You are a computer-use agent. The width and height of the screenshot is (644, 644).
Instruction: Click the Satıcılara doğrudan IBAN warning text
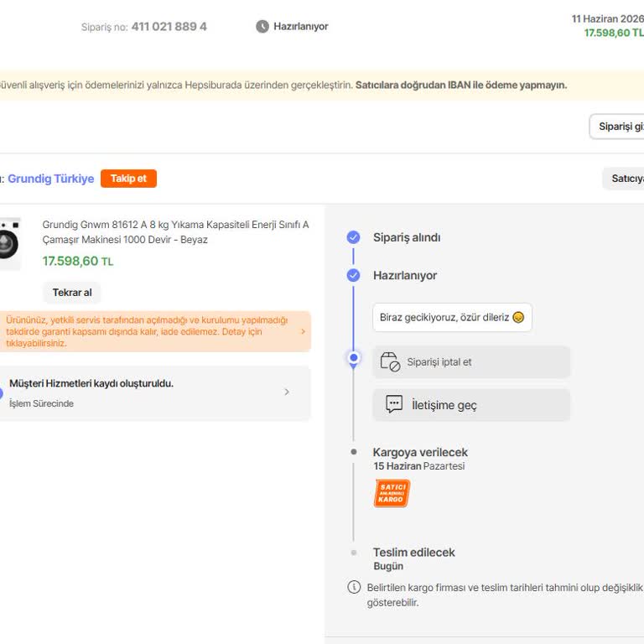point(461,85)
